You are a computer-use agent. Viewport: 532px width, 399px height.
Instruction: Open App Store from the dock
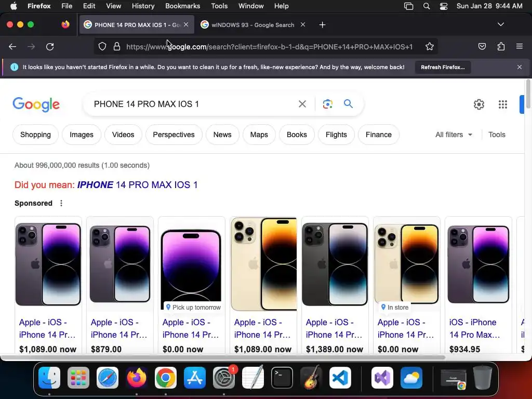point(195,378)
